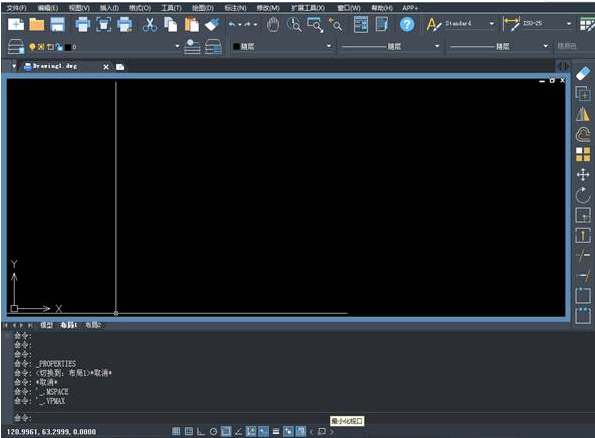
Task: Click the Cut scissors icon
Action: [150, 25]
